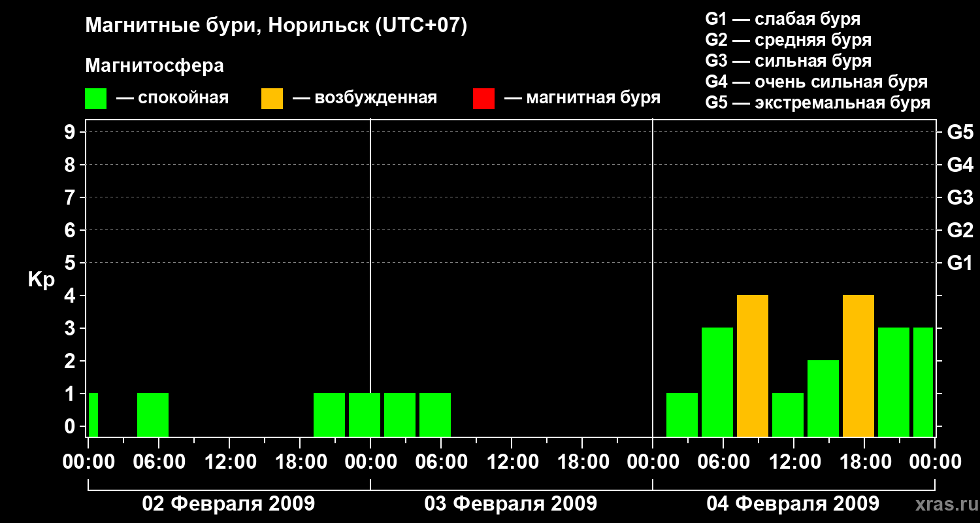
Task: Click the 'G3 — сильная буря' legend line
Action: 788,61
